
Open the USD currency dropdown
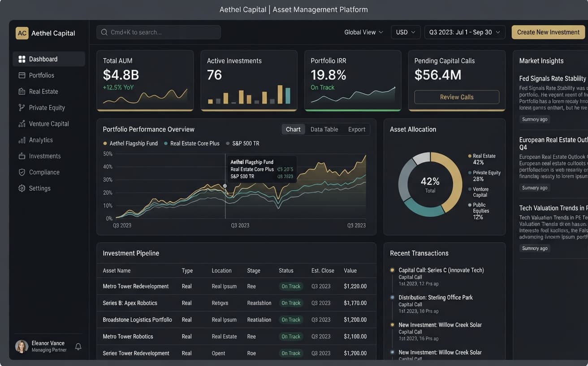406,32
